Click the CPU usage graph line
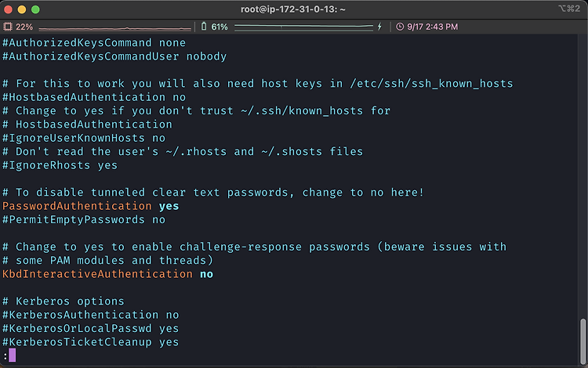The width and height of the screenshot is (588, 368). 114,28
